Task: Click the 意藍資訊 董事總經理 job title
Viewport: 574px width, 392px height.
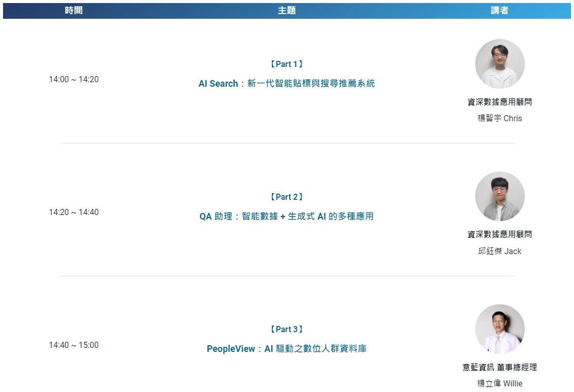Action: [x=499, y=367]
